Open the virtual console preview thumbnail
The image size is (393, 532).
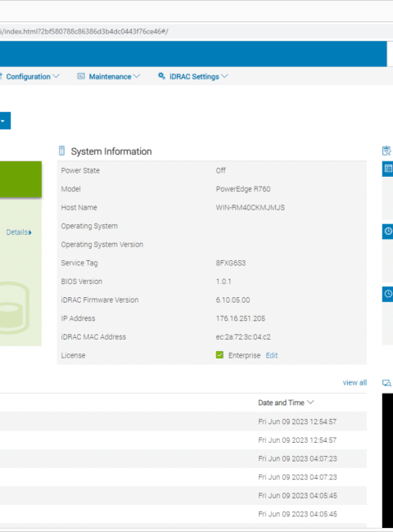click(387, 461)
